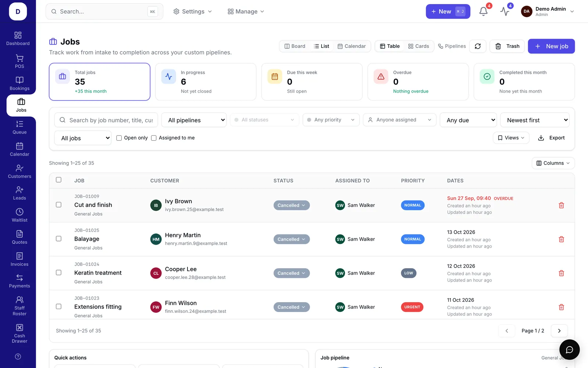Screen dimensions: 588x368
Task: Open the All pipelines dropdown
Action: click(194, 120)
